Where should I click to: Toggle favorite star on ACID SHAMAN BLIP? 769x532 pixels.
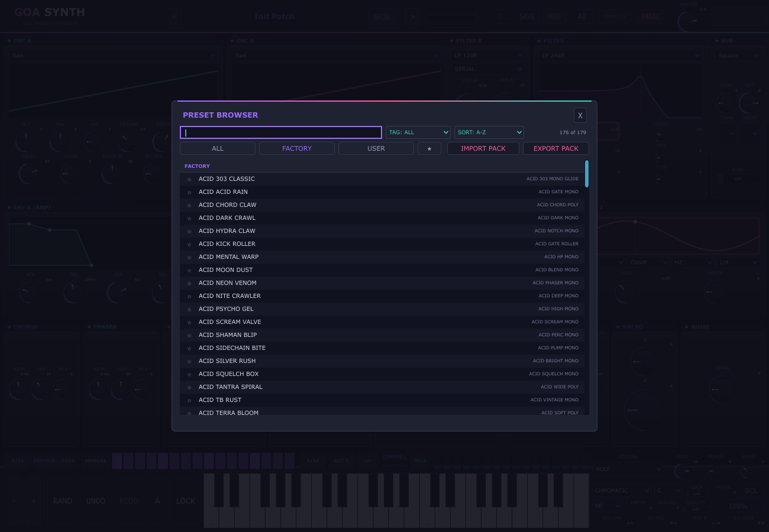point(189,335)
